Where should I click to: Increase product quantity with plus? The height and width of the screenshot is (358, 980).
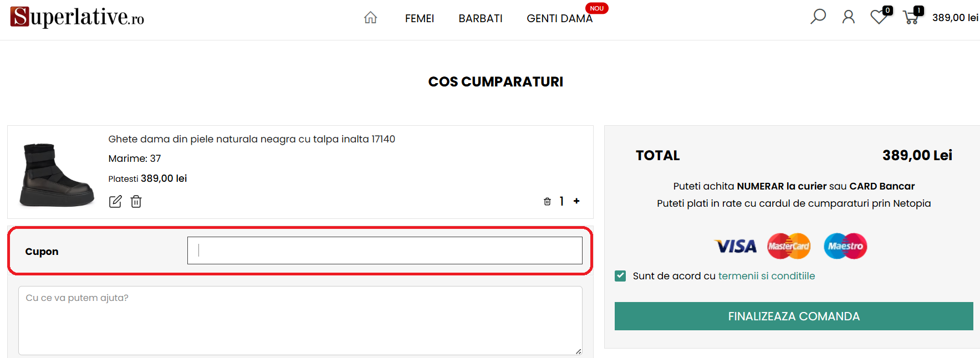pos(576,201)
